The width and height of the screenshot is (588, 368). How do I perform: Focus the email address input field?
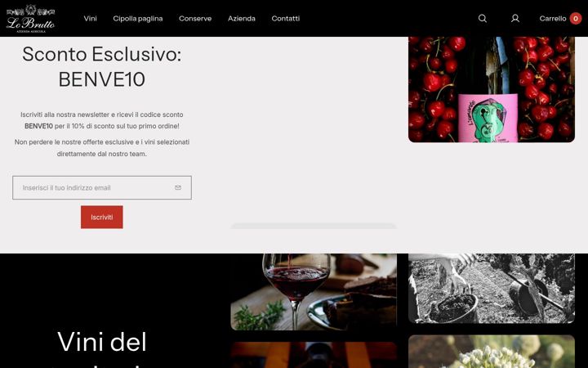(x=101, y=187)
